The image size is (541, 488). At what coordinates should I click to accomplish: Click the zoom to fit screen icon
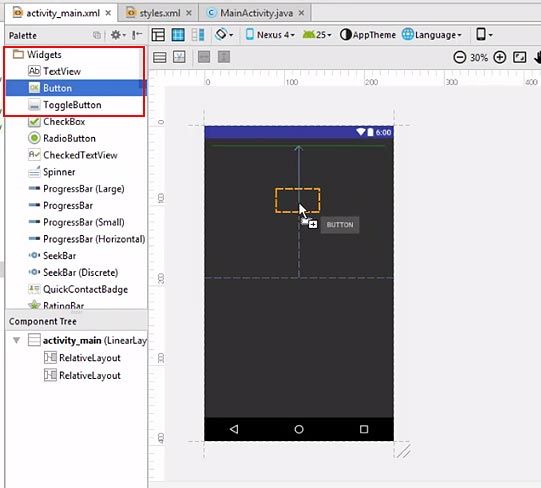520,57
